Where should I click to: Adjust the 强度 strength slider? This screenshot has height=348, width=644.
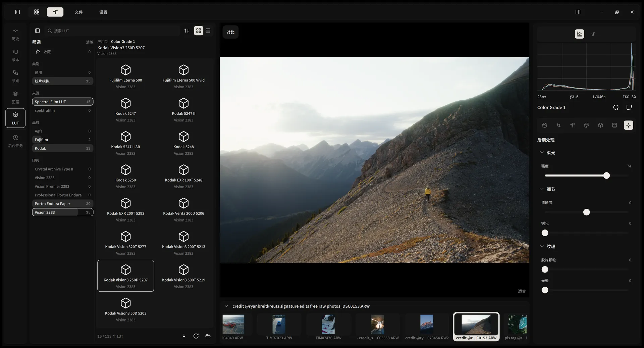tap(586, 176)
